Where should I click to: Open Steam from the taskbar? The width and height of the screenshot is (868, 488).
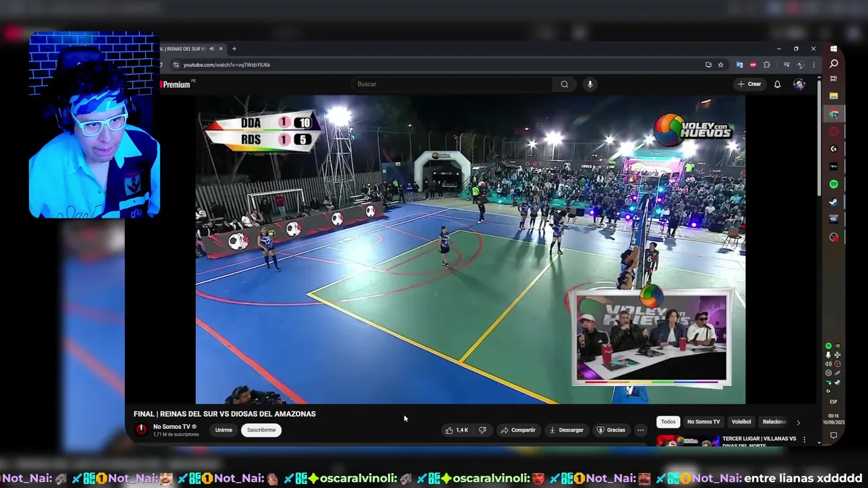[x=833, y=202]
